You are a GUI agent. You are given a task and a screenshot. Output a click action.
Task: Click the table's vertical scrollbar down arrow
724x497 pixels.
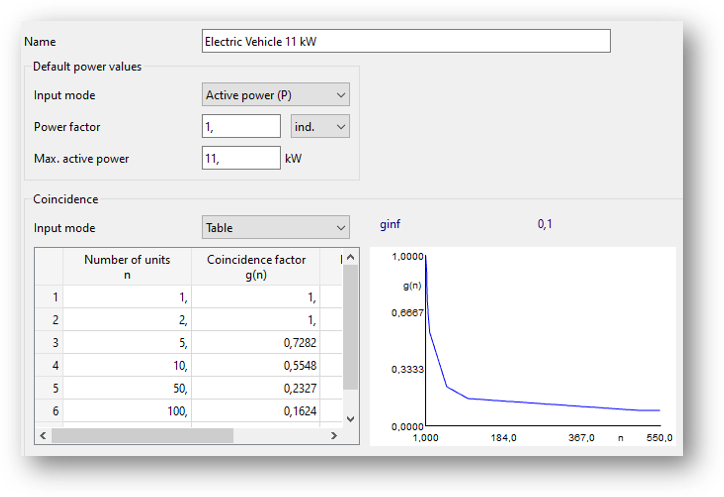(350, 419)
